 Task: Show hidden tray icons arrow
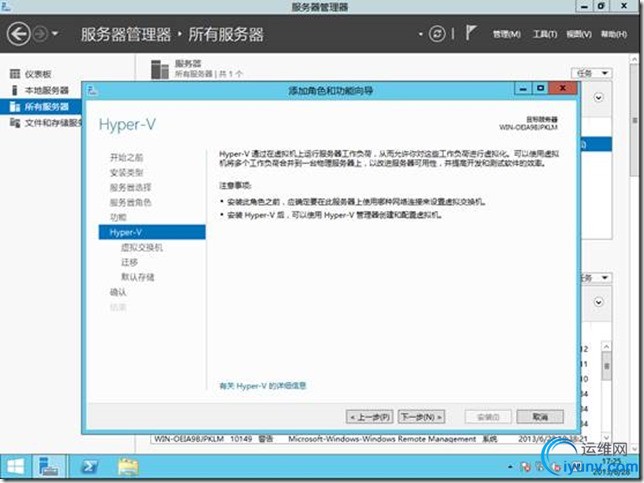click(510, 467)
